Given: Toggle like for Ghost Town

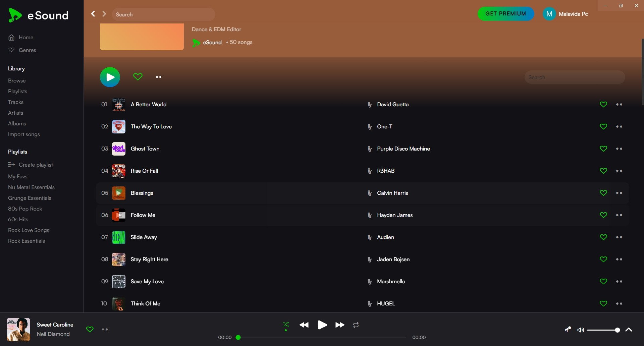Looking at the screenshot, I should pos(603,149).
